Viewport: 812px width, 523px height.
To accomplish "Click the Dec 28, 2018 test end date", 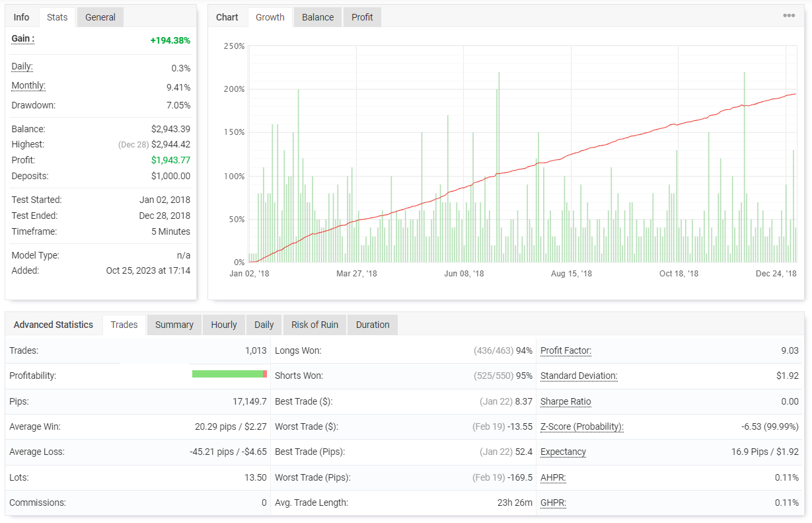I will point(165,216).
